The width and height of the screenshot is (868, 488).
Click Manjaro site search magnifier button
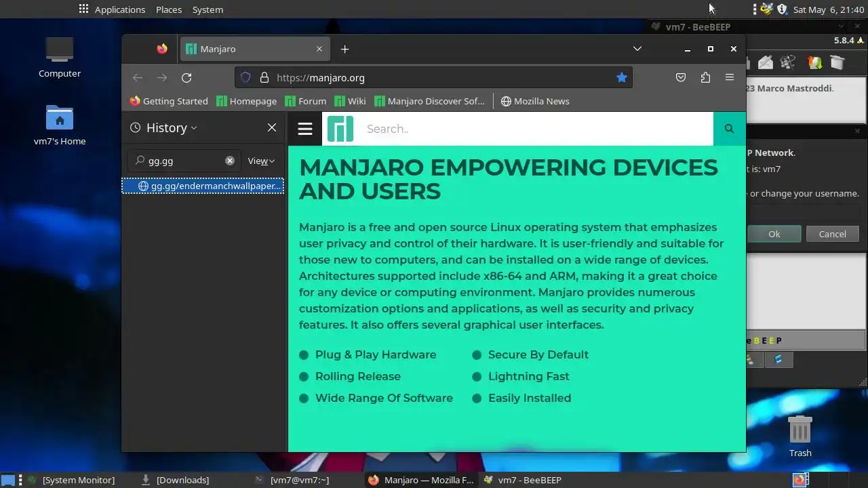[729, 129]
